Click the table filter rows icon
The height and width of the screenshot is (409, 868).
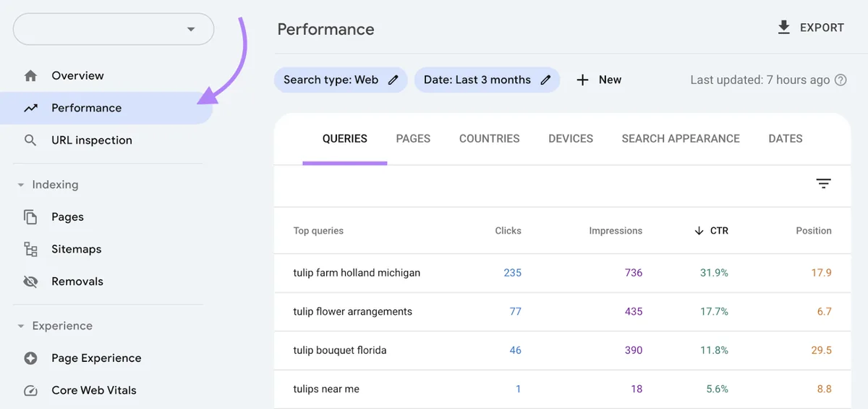(823, 184)
